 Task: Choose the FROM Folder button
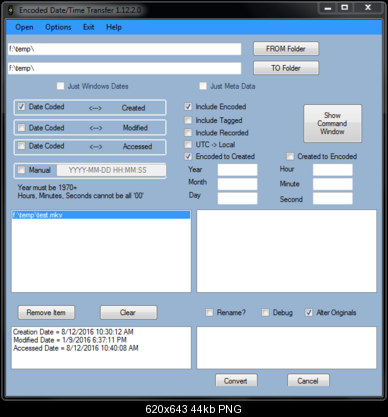[x=286, y=49]
